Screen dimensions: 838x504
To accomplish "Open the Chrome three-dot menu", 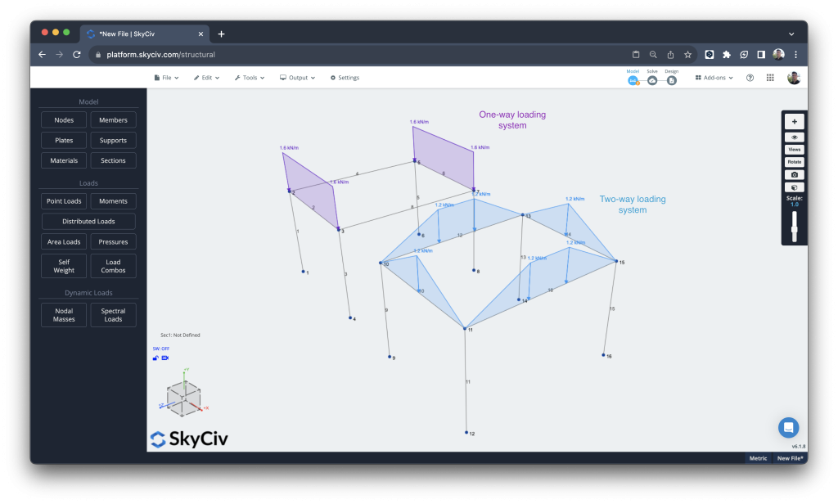I will [795, 55].
